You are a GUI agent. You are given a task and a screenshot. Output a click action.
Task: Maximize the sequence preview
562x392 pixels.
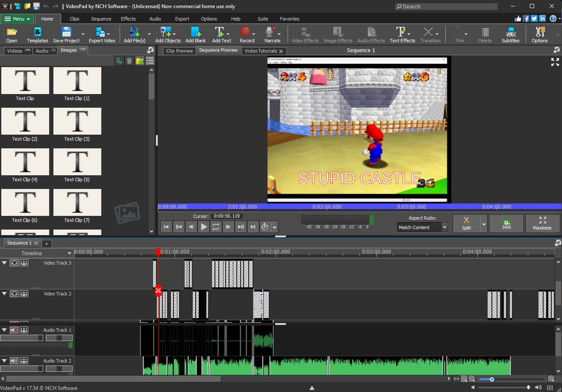click(542, 223)
